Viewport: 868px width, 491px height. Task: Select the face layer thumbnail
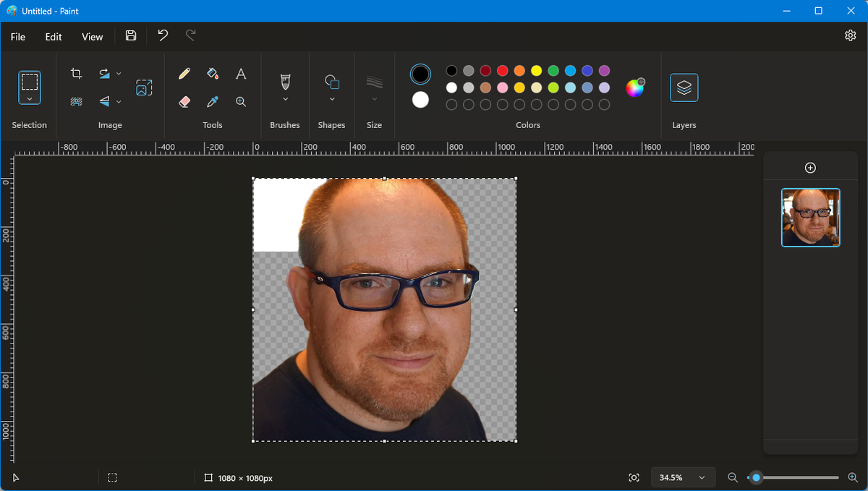[x=810, y=218]
